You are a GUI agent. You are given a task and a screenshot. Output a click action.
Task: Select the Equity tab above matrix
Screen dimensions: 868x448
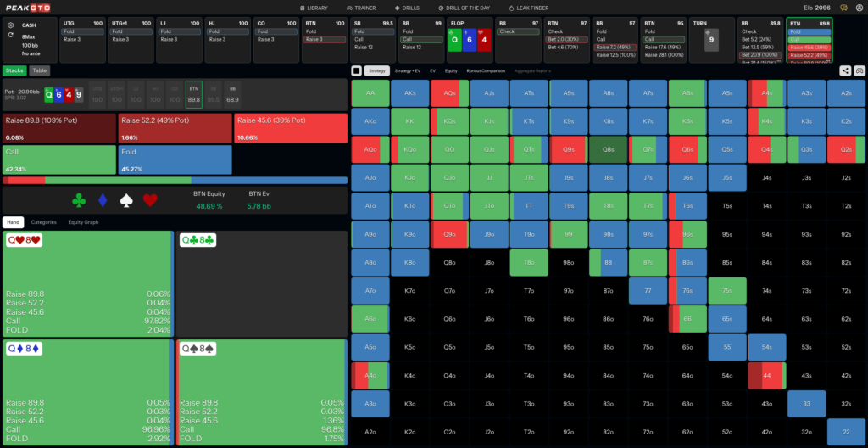(x=451, y=70)
